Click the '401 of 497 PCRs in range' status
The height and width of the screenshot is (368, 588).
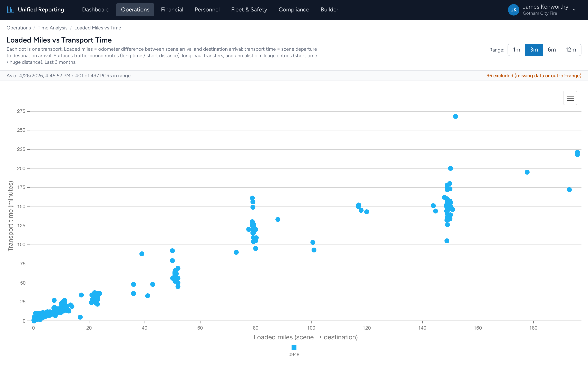[x=103, y=76]
